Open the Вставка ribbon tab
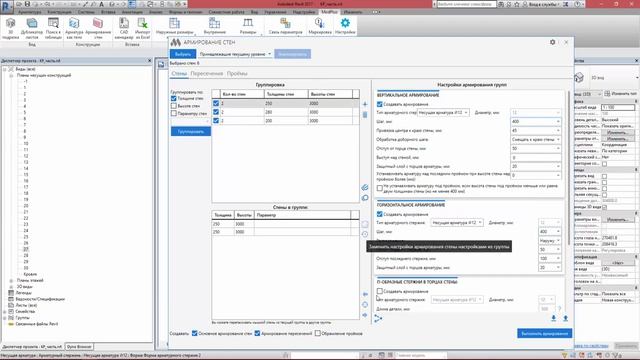The height and width of the screenshot is (360, 640). tap(108, 12)
